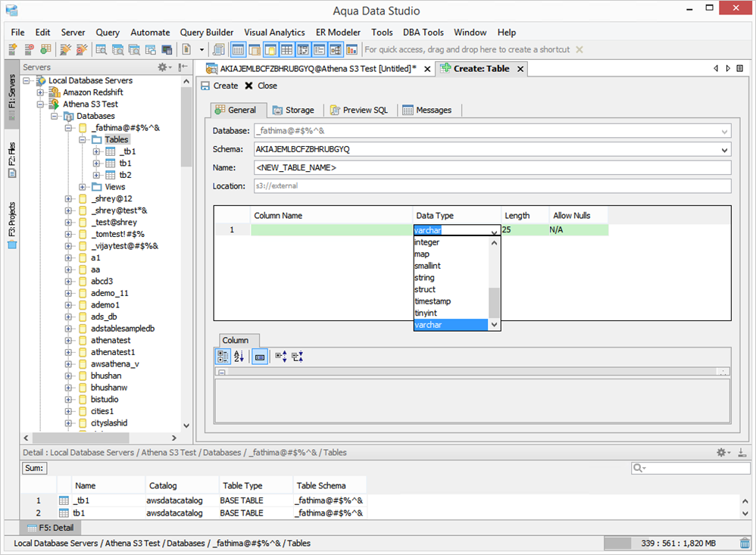
Task: Switch to the Storage tab
Action: point(293,111)
